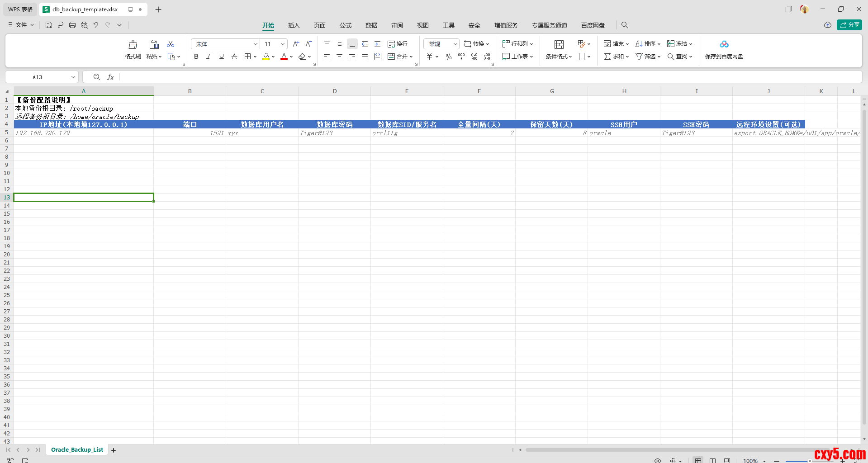The height and width of the screenshot is (463, 868).
Task: Decrease indent in the cell
Action: 365,44
